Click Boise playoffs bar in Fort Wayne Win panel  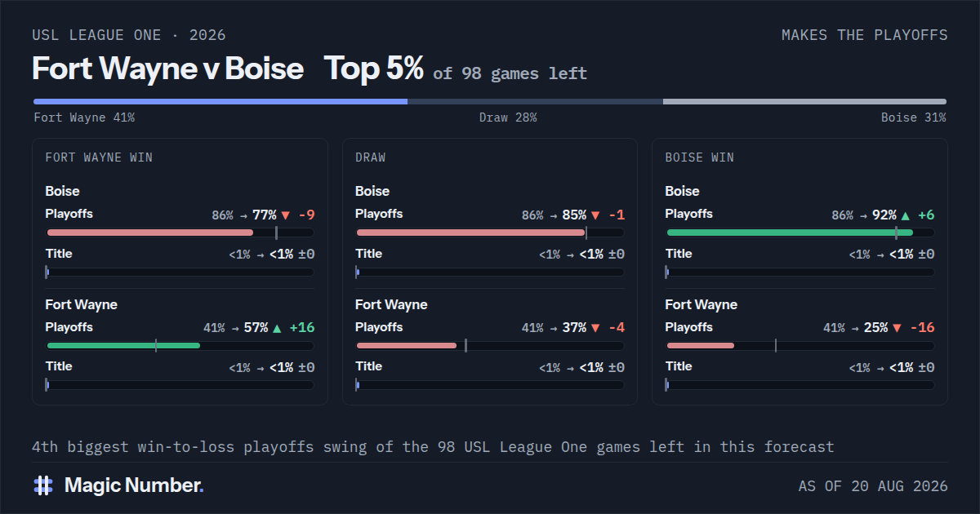coord(180,233)
